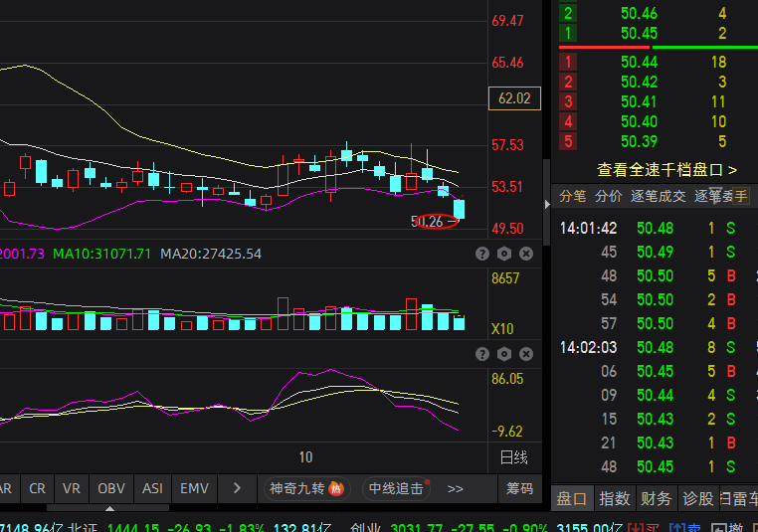758x532 pixels.
Task: Open help for the volume sub-chart
Action: tap(482, 254)
